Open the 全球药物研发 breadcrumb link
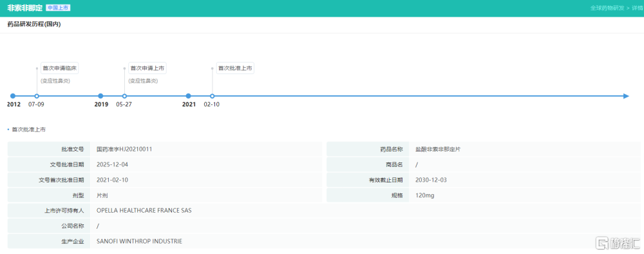 [607, 8]
